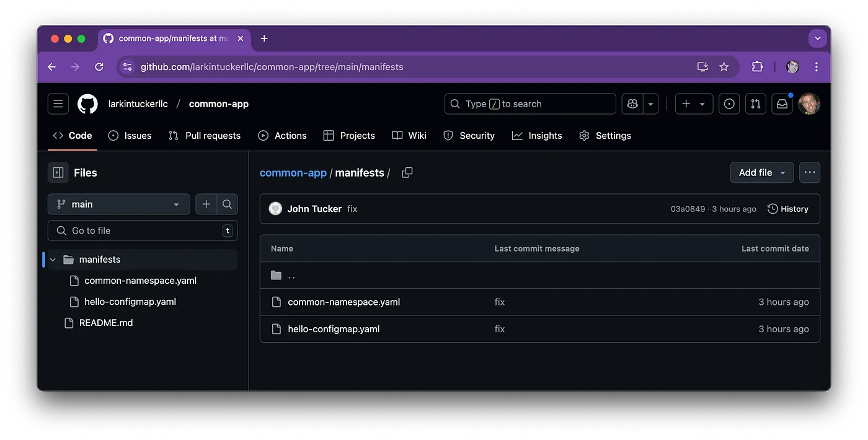Select README.md in the file tree
The height and width of the screenshot is (440, 868).
(x=105, y=323)
